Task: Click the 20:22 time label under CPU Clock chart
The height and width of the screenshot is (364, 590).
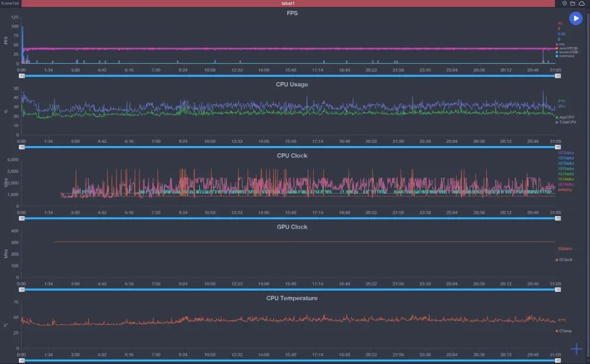Action: coord(371,212)
